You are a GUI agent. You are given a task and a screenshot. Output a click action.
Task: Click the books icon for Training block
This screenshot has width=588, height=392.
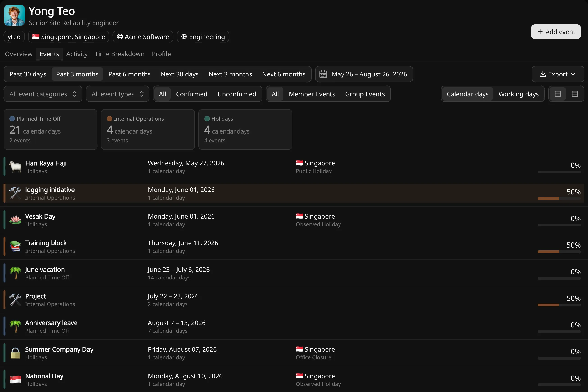point(15,247)
